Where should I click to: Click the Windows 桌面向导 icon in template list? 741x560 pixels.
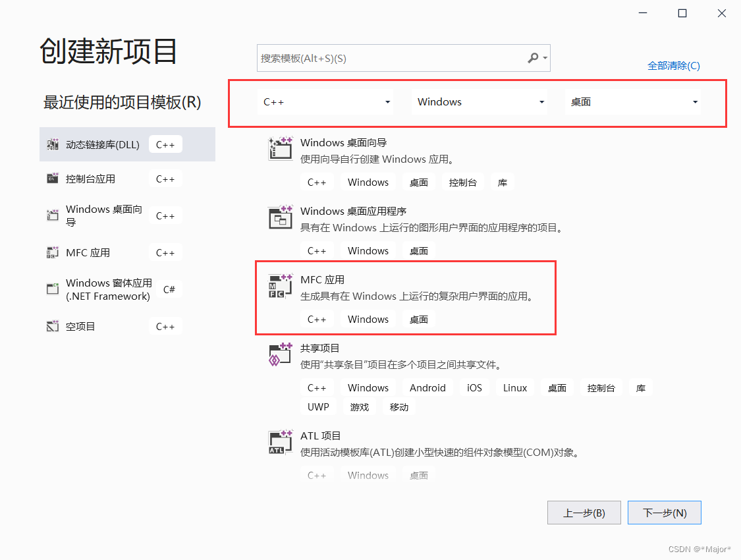tap(280, 148)
